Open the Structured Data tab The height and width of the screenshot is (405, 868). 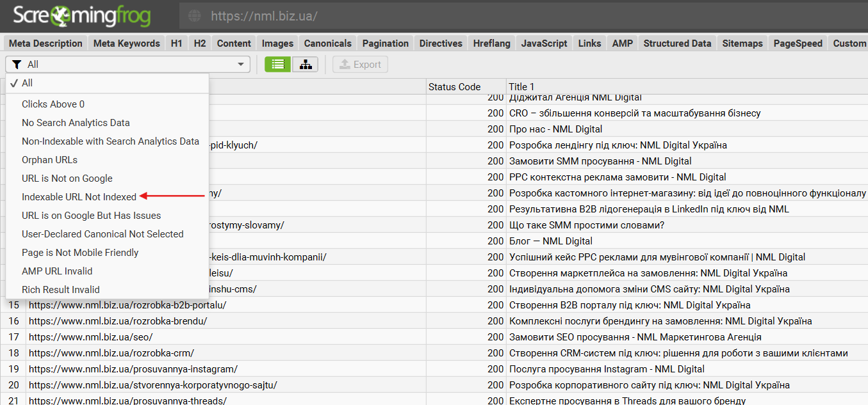pyautogui.click(x=677, y=44)
